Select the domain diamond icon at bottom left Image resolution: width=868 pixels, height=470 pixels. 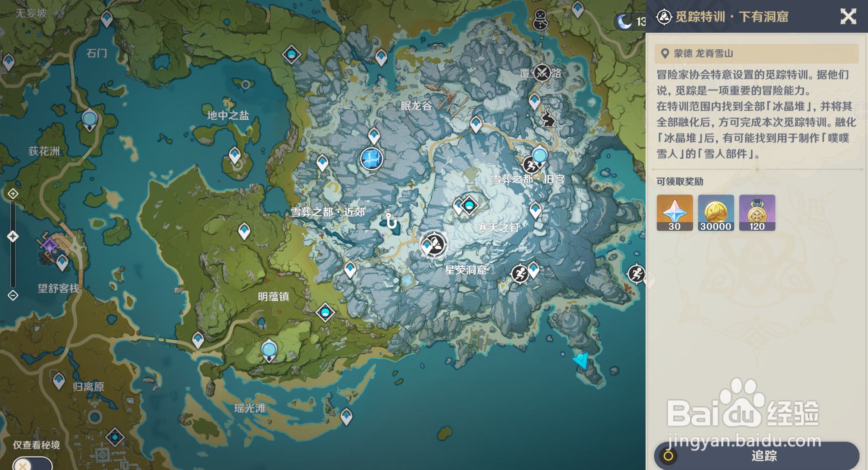pos(115,437)
